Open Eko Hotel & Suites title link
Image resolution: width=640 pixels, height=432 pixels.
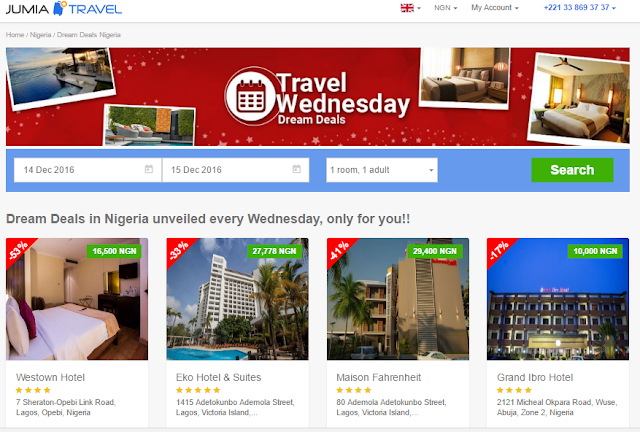[x=218, y=377]
